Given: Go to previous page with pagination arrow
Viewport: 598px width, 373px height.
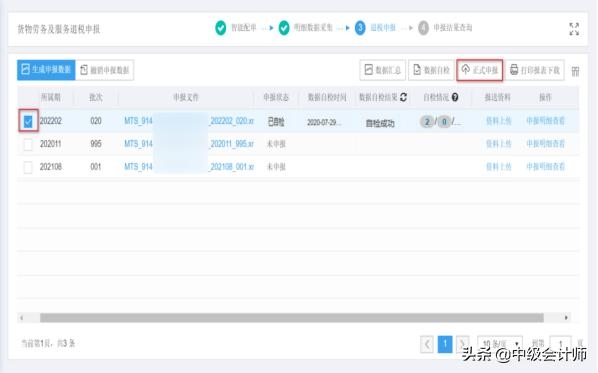Looking at the screenshot, I should coord(427,344).
